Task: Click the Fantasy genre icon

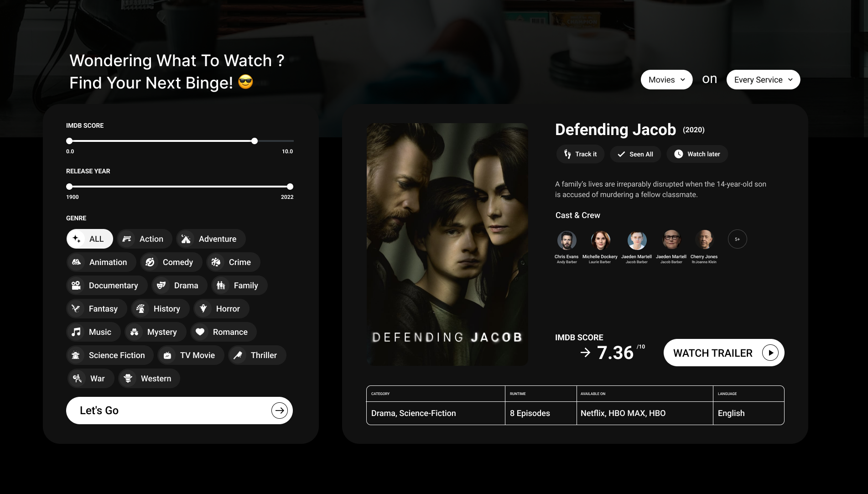Action: point(76,309)
